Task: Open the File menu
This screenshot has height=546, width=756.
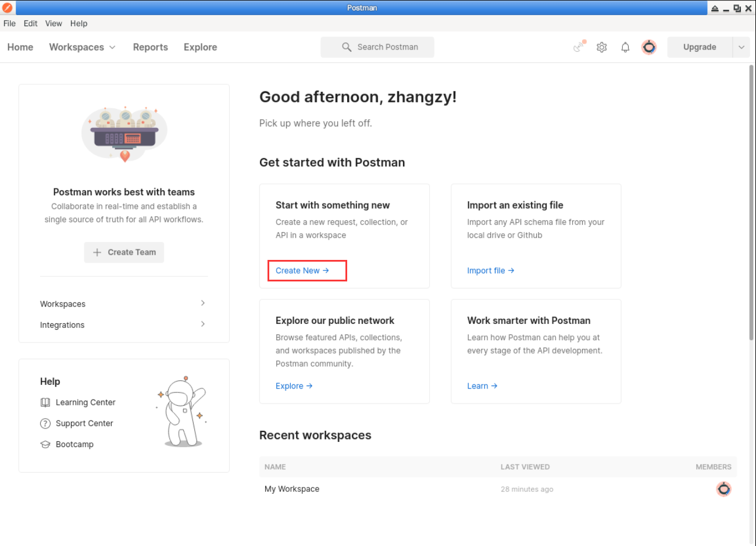Action: pyautogui.click(x=10, y=23)
